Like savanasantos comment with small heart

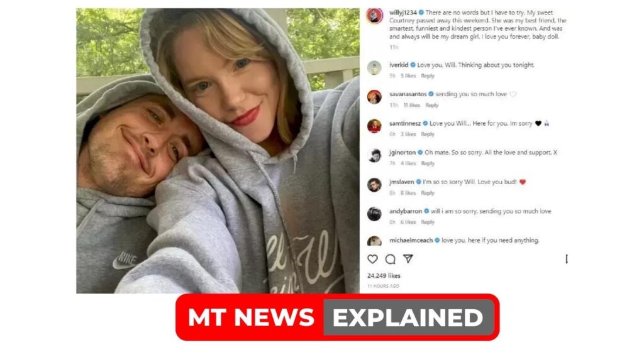513,94
